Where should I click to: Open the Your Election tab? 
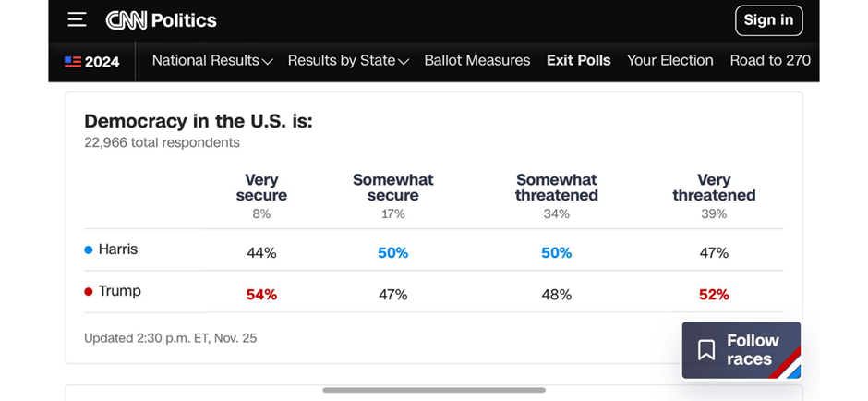[669, 61]
